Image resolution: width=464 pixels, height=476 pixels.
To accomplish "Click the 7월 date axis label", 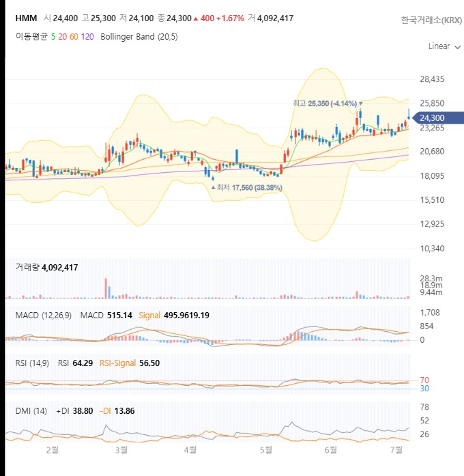I will 396,450.
